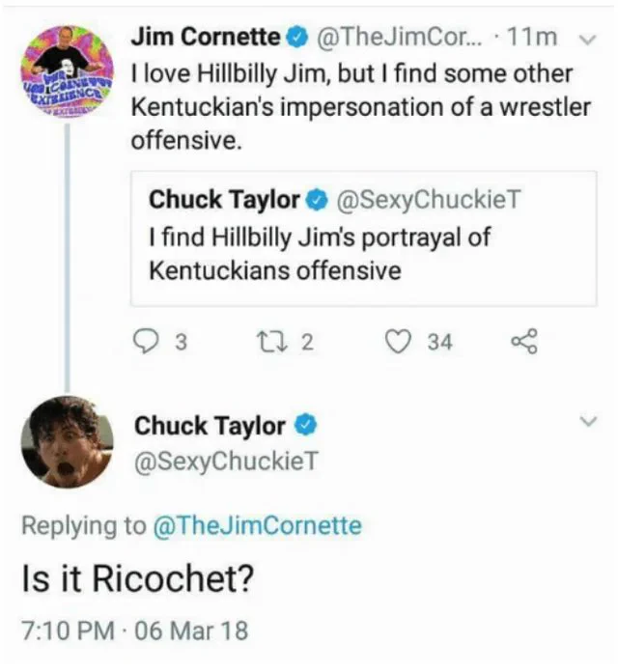Open the share icon on Cornette's tweet

pyautogui.click(x=523, y=341)
